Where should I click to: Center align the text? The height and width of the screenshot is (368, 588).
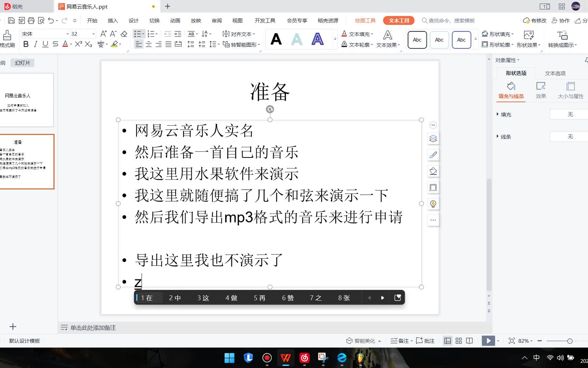point(149,44)
